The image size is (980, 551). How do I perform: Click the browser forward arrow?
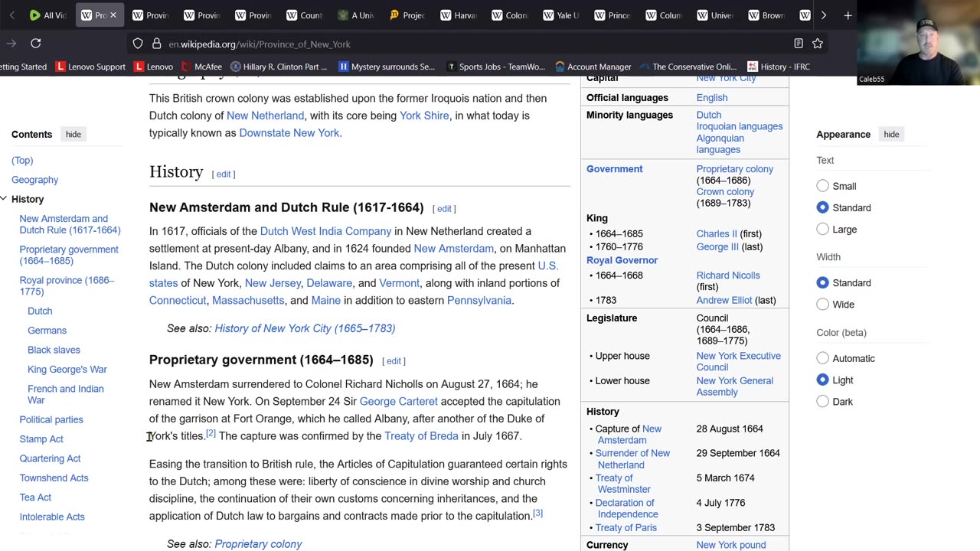pyautogui.click(x=11, y=44)
